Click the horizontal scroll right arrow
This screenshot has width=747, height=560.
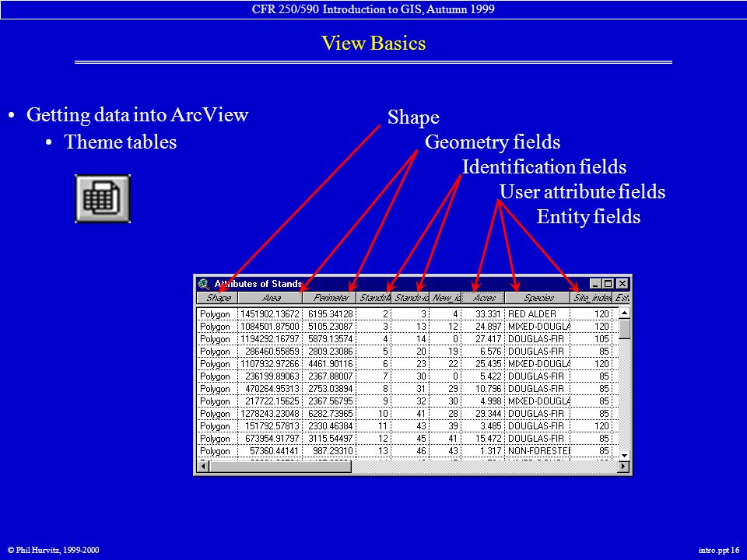[623, 466]
